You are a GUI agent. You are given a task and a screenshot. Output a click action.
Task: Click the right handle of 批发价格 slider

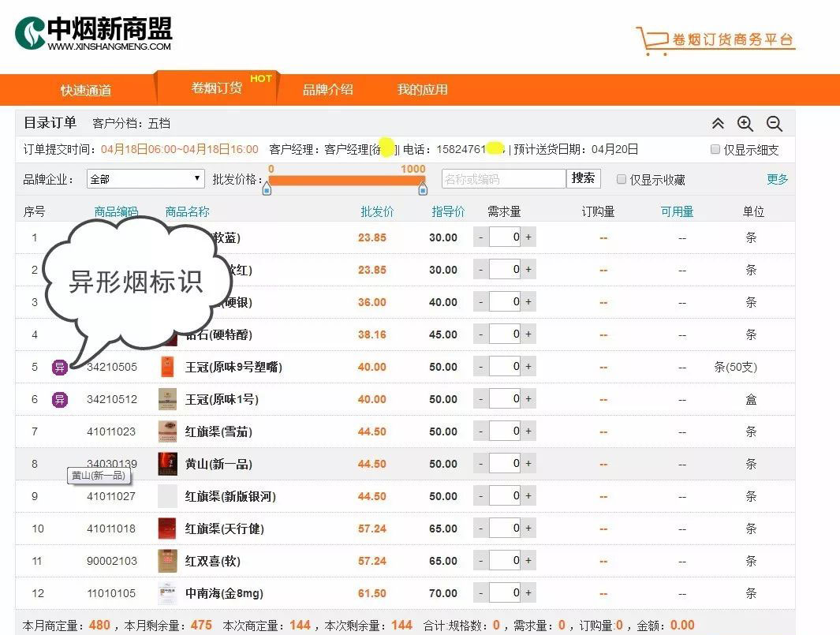[423, 189]
